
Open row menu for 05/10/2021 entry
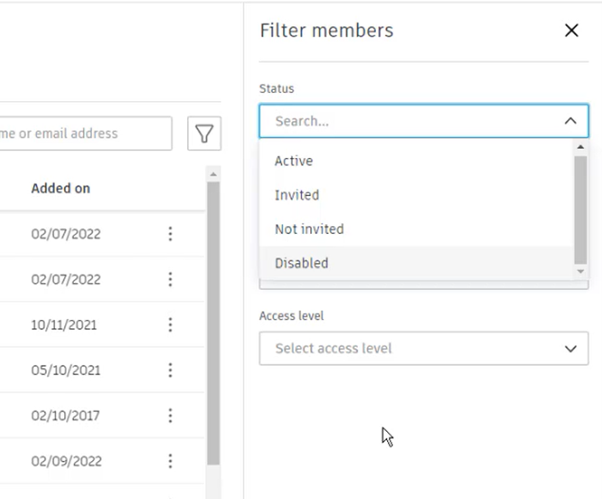tap(170, 370)
